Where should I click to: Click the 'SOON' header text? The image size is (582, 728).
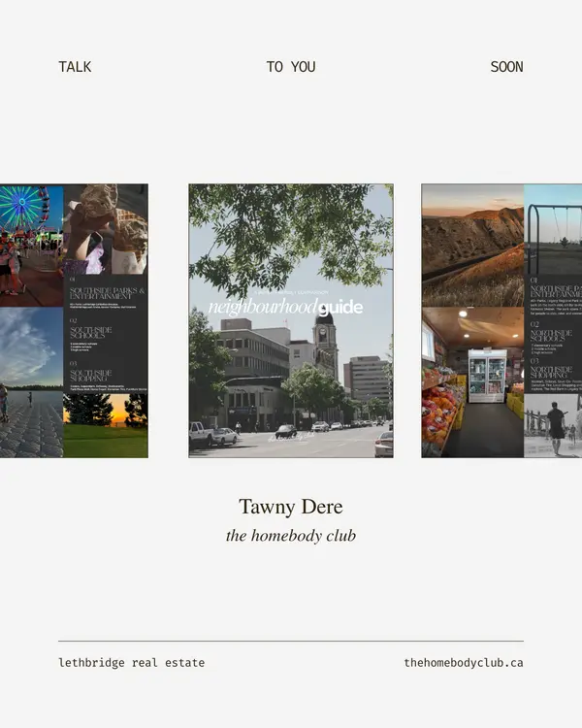(x=506, y=67)
